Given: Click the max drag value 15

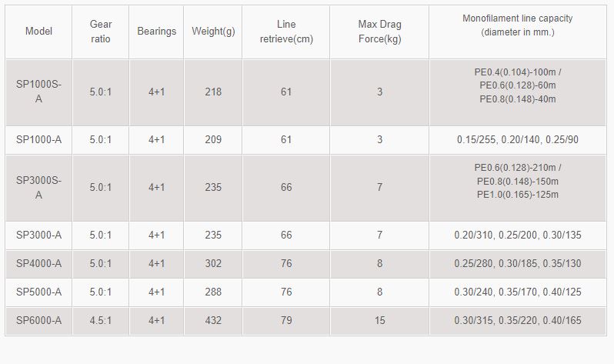Looking at the screenshot, I should tap(379, 321).
